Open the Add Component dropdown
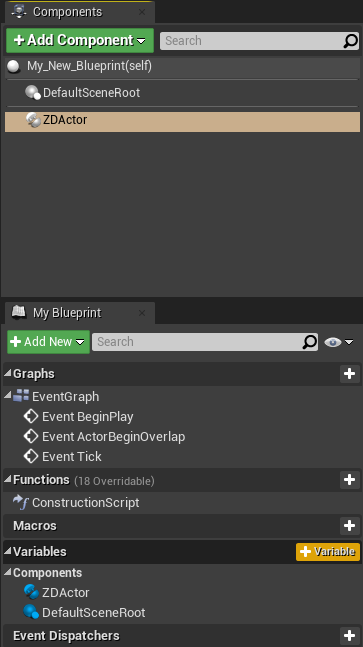Viewport: 363px width, 647px height. coord(80,40)
